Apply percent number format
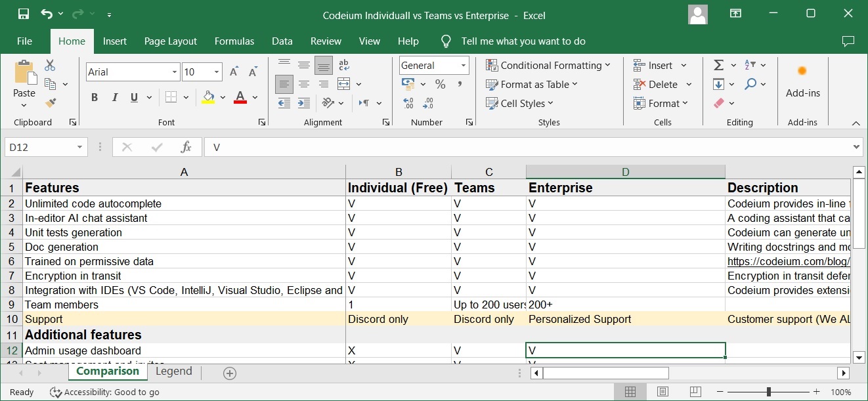Screen dimensions: 868x401 (x=441, y=84)
